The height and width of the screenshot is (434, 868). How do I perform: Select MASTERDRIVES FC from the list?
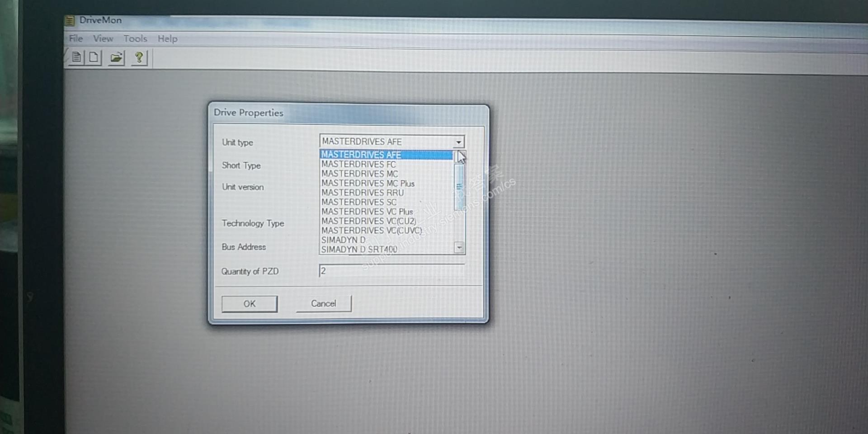coord(386,164)
